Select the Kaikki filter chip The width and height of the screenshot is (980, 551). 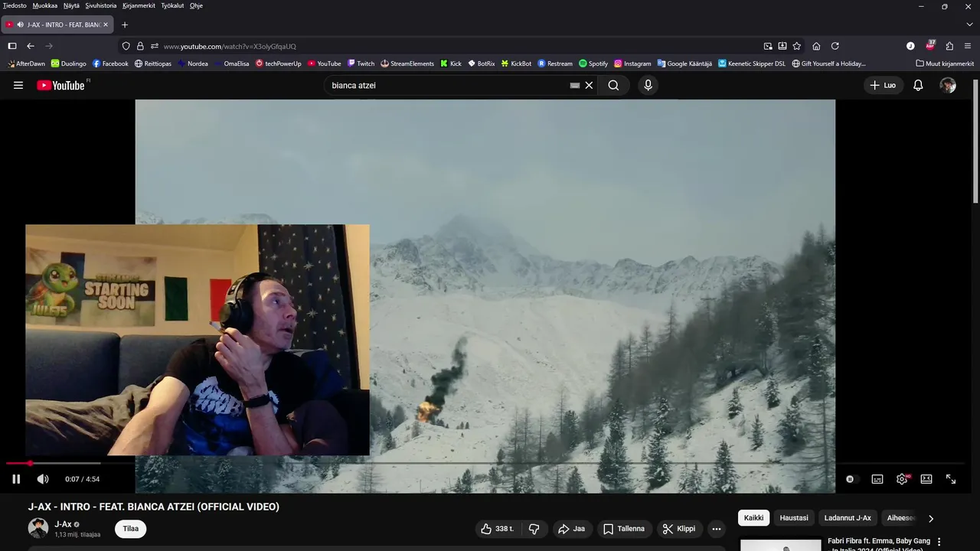754,518
